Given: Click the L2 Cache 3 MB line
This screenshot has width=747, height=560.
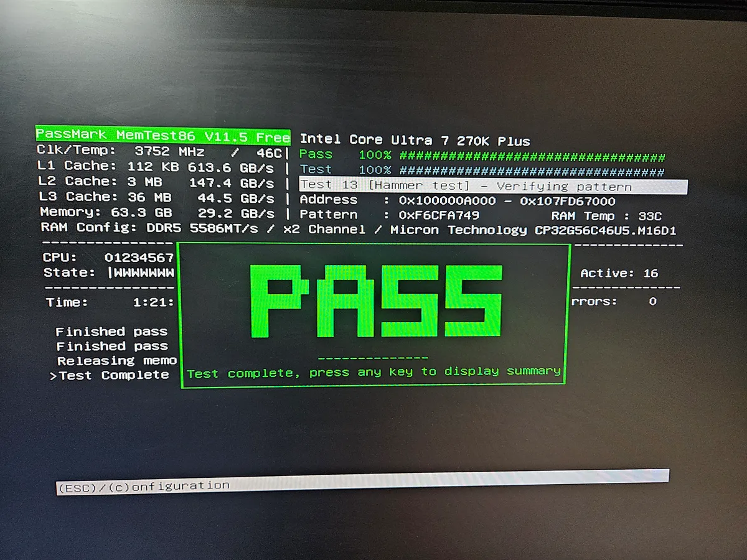Looking at the screenshot, I should point(156,182).
